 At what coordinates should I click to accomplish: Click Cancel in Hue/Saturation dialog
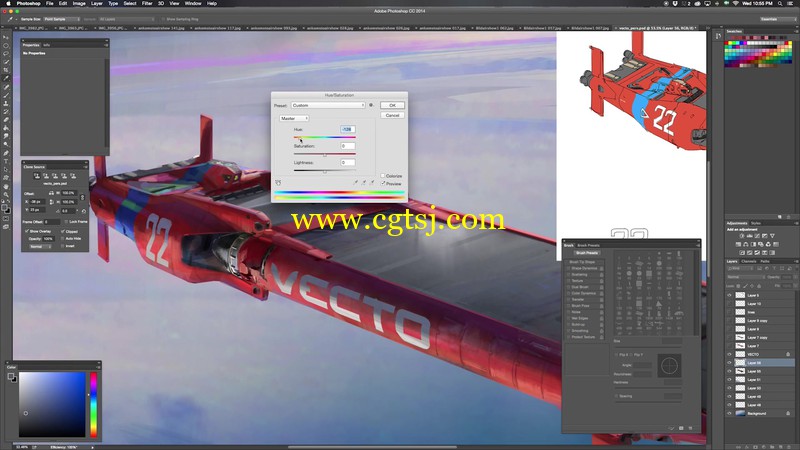point(392,115)
